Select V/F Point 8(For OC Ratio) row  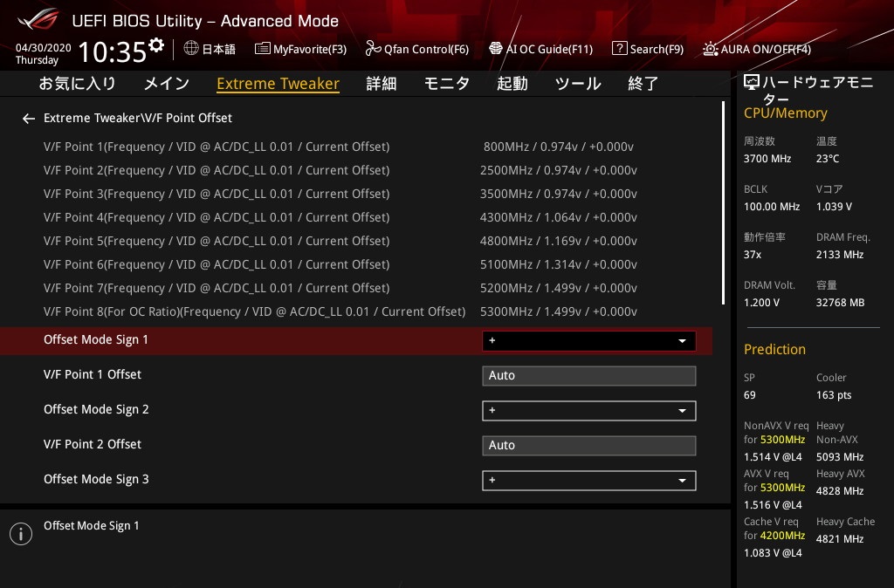click(x=356, y=311)
